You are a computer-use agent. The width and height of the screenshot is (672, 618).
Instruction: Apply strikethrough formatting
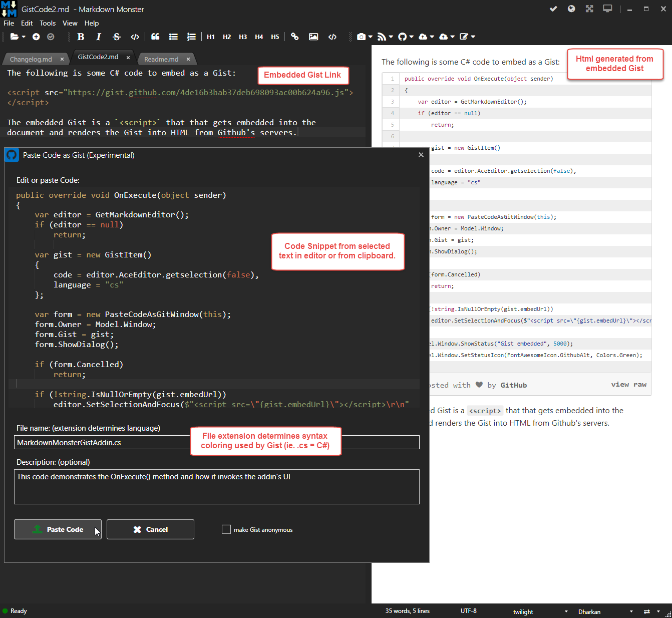(x=117, y=37)
